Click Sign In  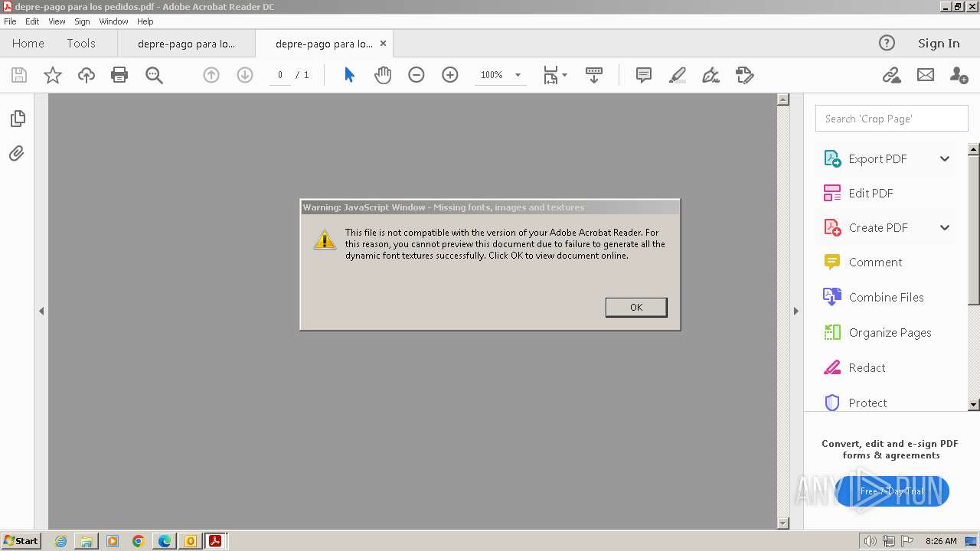click(939, 44)
